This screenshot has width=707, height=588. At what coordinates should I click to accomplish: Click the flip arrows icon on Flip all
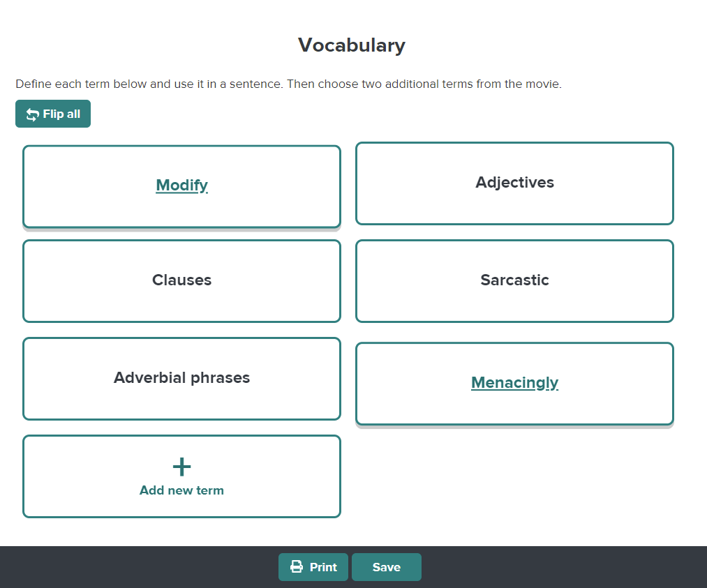(x=31, y=114)
